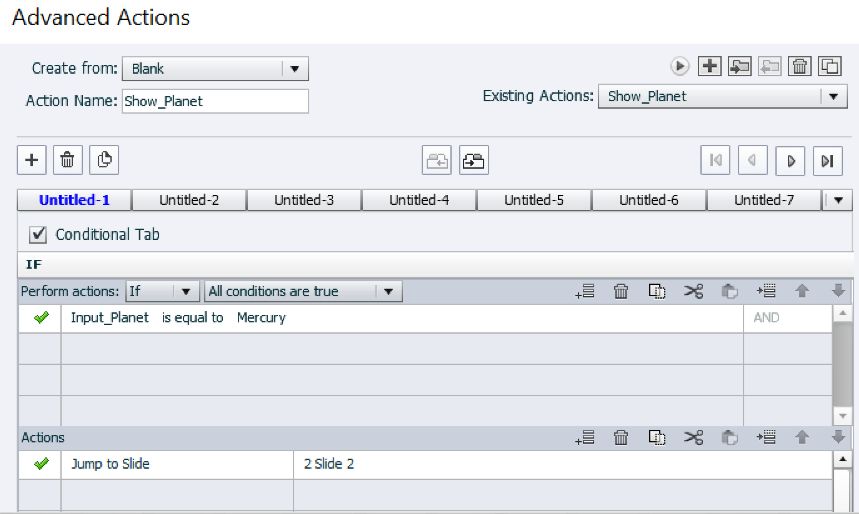Click the add row icon in the Actions toolbar
859x514 pixels.
tap(585, 437)
